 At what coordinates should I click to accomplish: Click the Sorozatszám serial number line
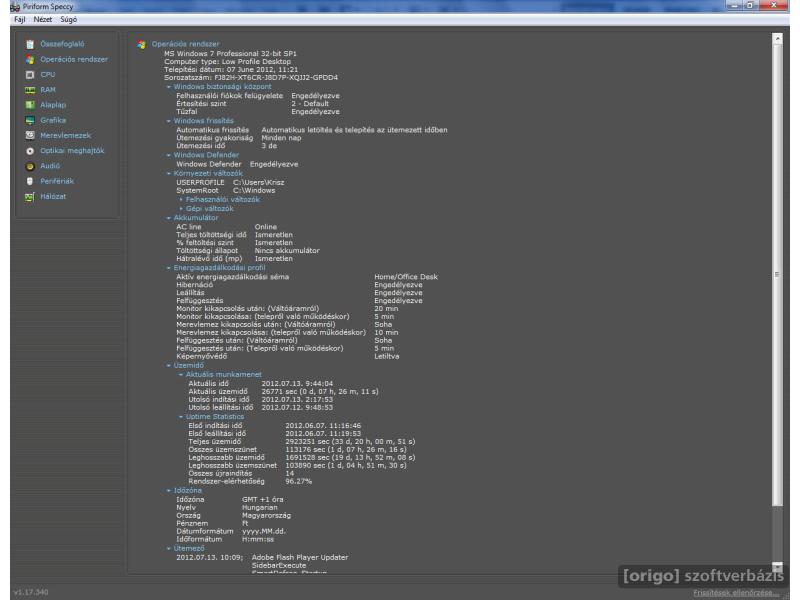pos(251,78)
